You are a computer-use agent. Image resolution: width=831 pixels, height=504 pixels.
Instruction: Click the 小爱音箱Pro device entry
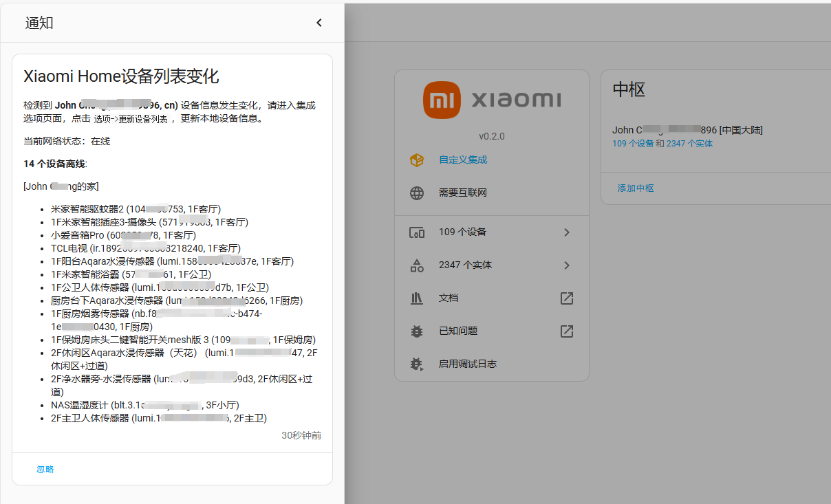click(123, 235)
